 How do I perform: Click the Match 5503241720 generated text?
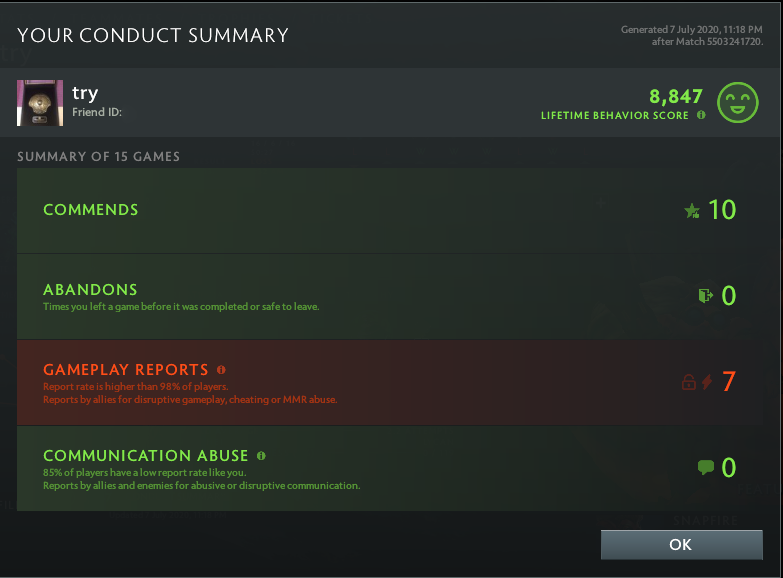707,41
